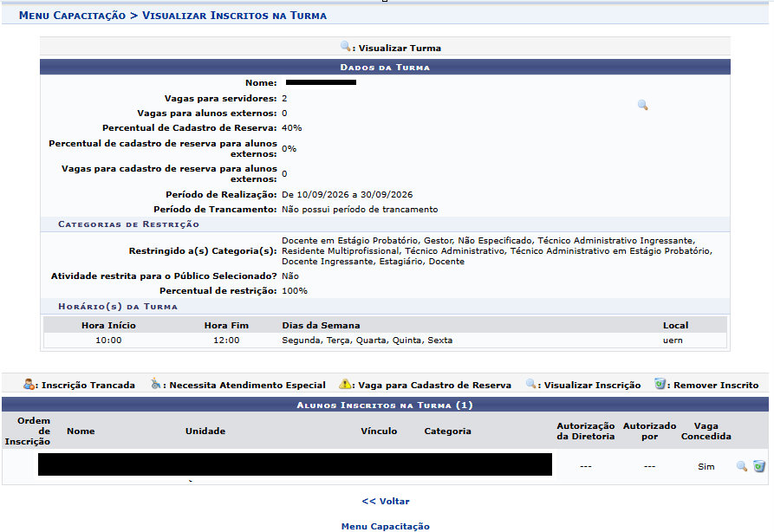View the enrolled student's registration magnifier icon
Image resolution: width=774 pixels, height=532 pixels.
point(741,466)
